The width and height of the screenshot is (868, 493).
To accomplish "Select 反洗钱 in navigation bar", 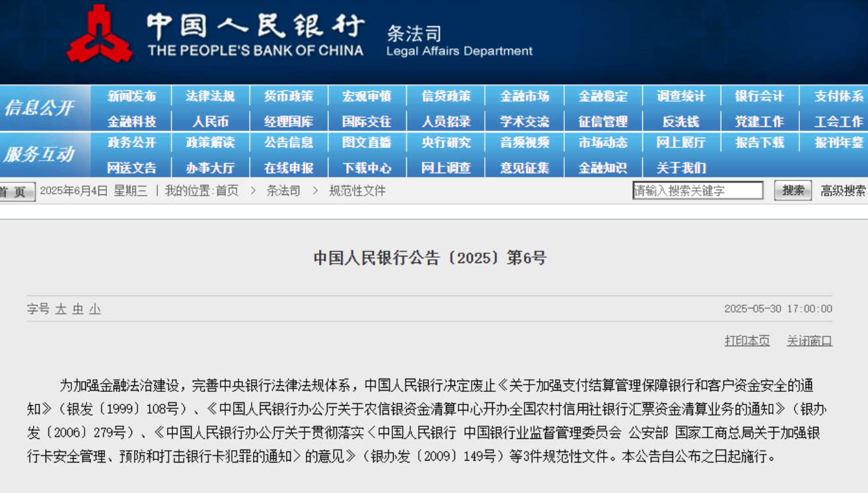I will [x=681, y=122].
